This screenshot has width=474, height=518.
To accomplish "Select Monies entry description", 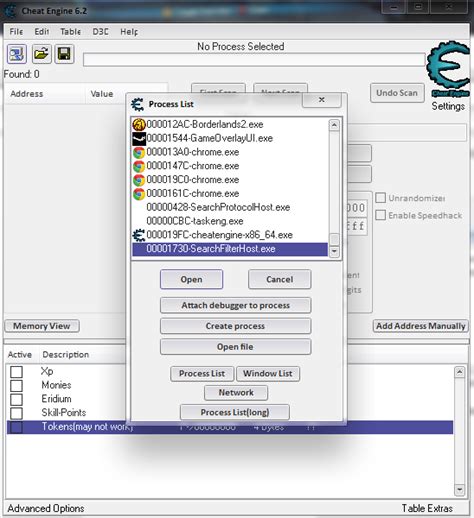I will pos(56,385).
